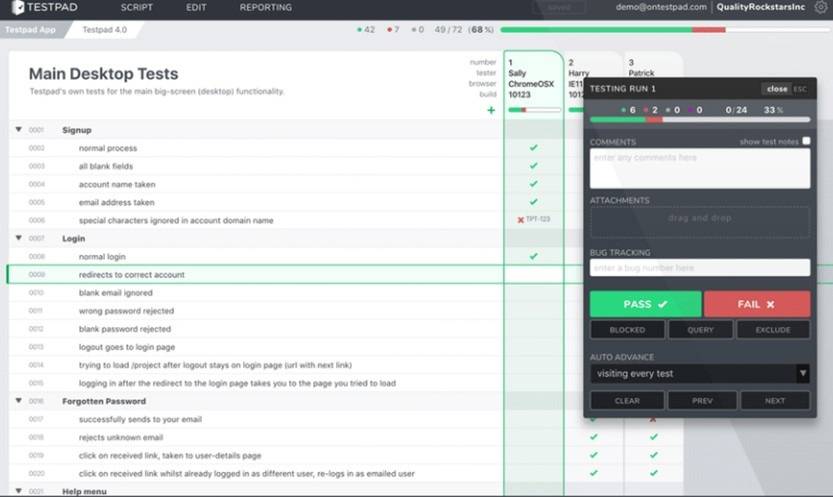Collapse the Forgotten Password section
Screen dimensions: 833x497
pos(19,400)
